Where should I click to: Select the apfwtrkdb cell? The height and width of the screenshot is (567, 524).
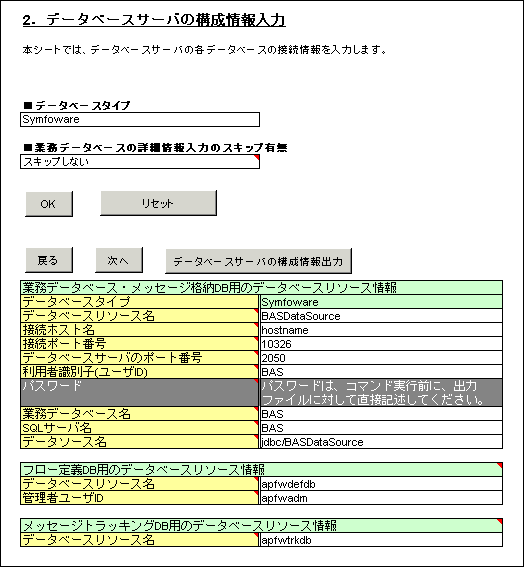(x=381, y=540)
